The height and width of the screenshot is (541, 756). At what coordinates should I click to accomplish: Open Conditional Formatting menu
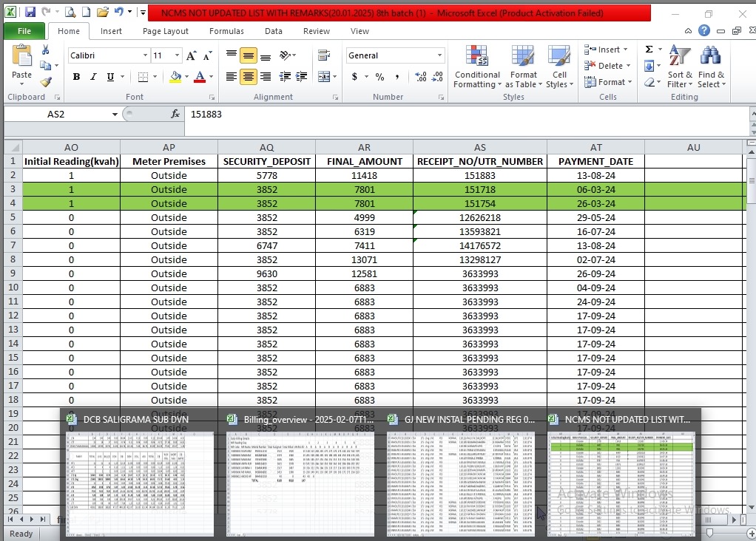[477, 67]
